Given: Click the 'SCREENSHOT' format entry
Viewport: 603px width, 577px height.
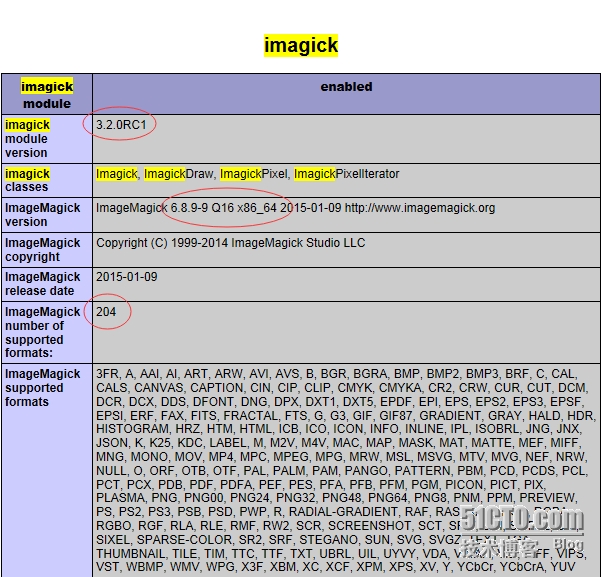Looking at the screenshot, I should coord(369,526).
